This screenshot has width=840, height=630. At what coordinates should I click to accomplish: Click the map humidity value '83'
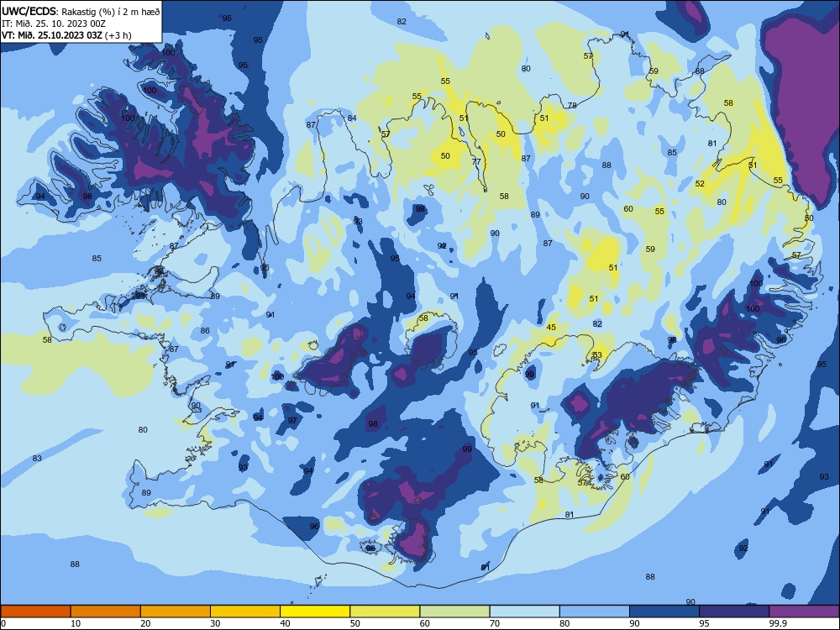[37, 459]
